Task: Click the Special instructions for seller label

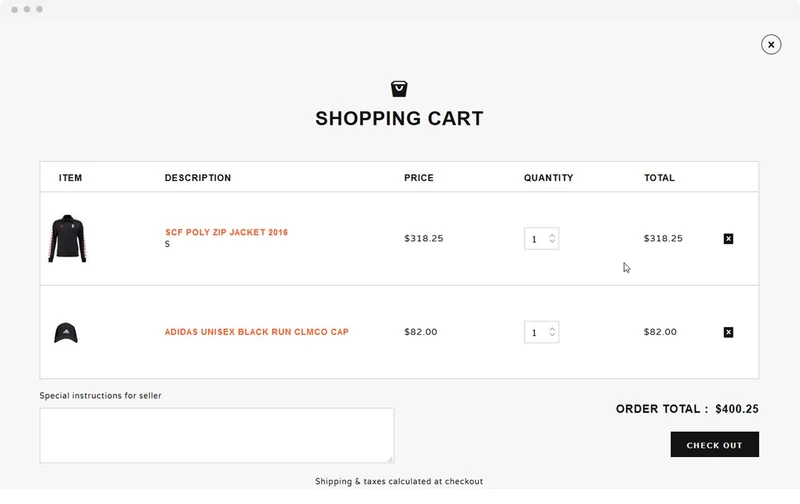Action: [101, 395]
